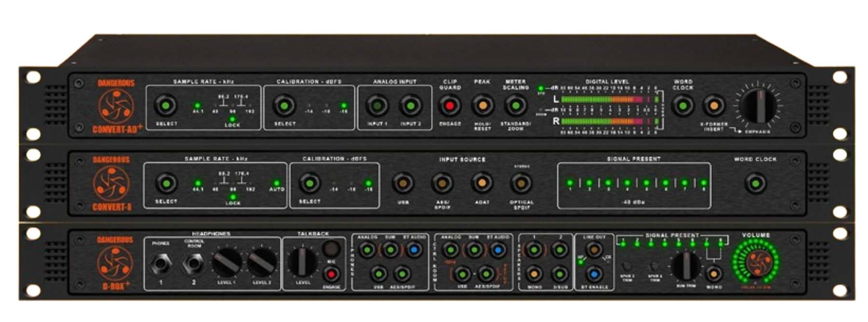This screenshot has height=322, width=868.
Task: Click Convert-8 Signal Present LED 8
Action: click(704, 183)
